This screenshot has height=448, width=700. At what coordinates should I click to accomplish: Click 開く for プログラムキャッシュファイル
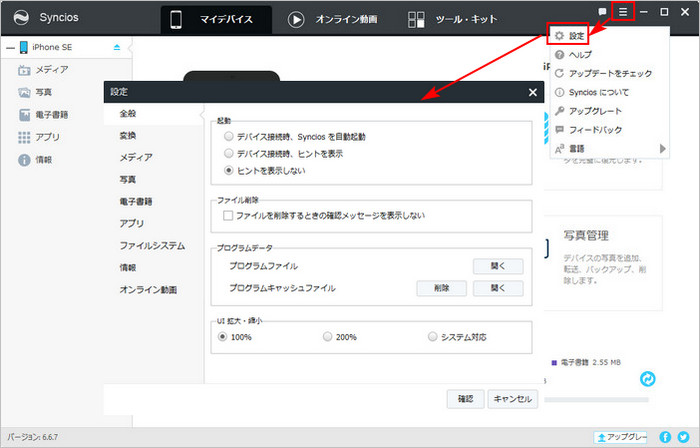point(498,288)
